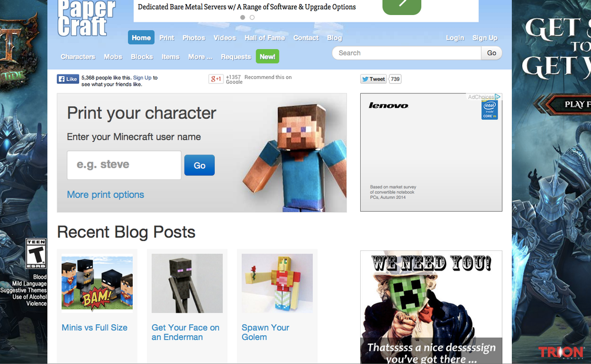Open the Hall of Fame page
Image resolution: width=591 pixels, height=364 pixels.
tap(264, 37)
